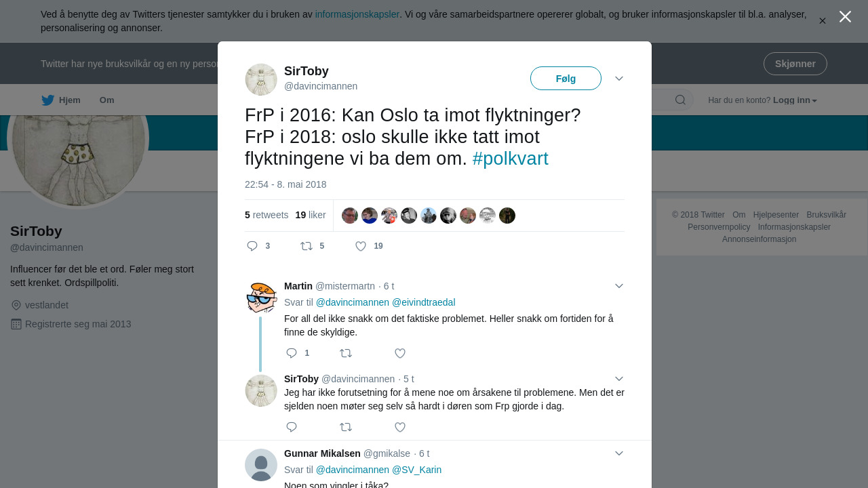Click the Skjønner button

[x=795, y=64]
